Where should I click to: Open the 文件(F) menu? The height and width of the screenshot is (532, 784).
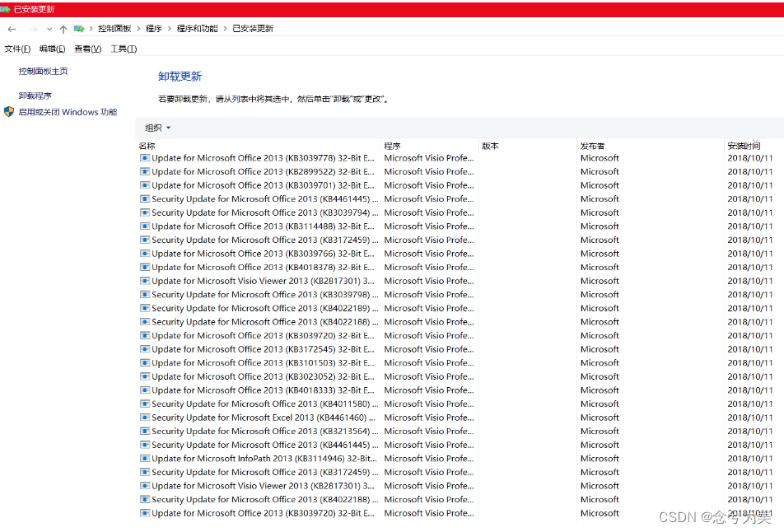[x=17, y=49]
